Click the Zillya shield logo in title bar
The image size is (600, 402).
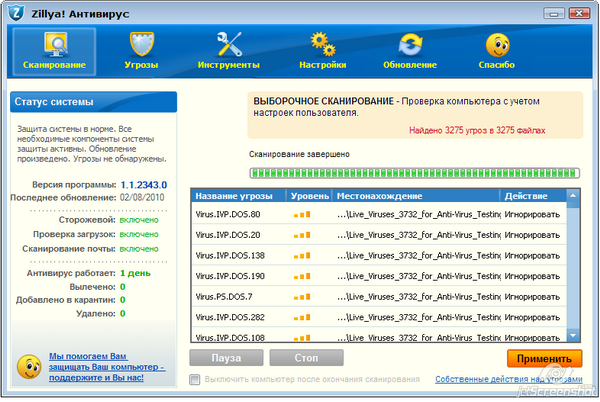pos(16,13)
